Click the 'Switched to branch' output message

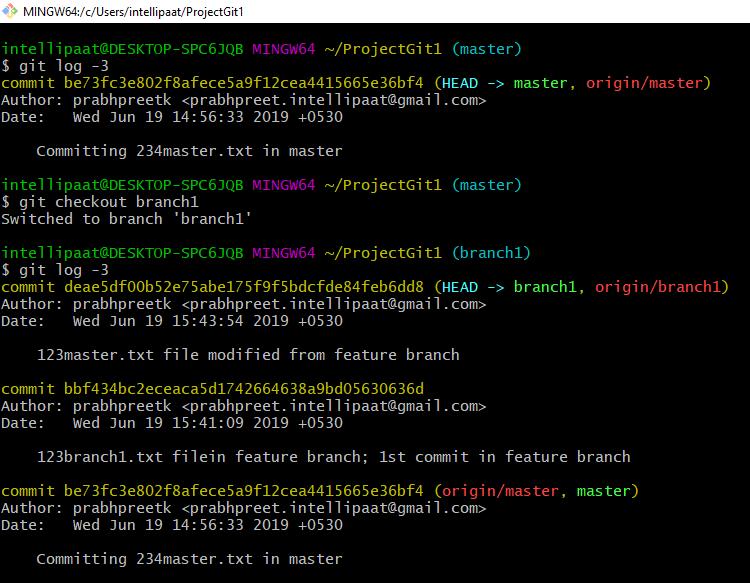126,219
